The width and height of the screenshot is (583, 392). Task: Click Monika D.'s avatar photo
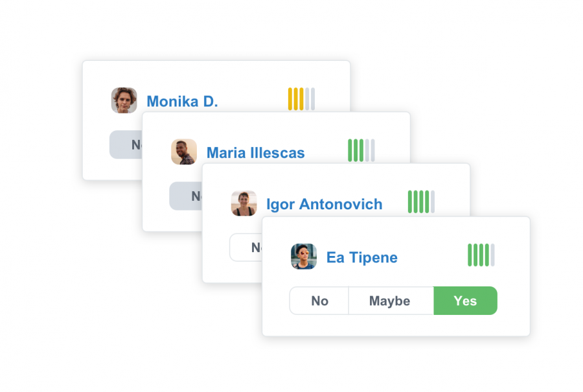pos(124,100)
